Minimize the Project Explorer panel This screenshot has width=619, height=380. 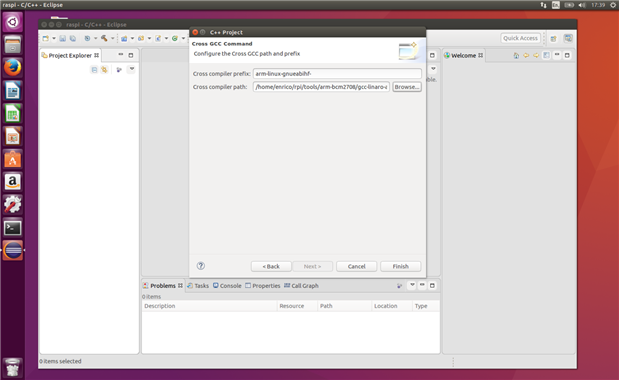tap(121, 55)
